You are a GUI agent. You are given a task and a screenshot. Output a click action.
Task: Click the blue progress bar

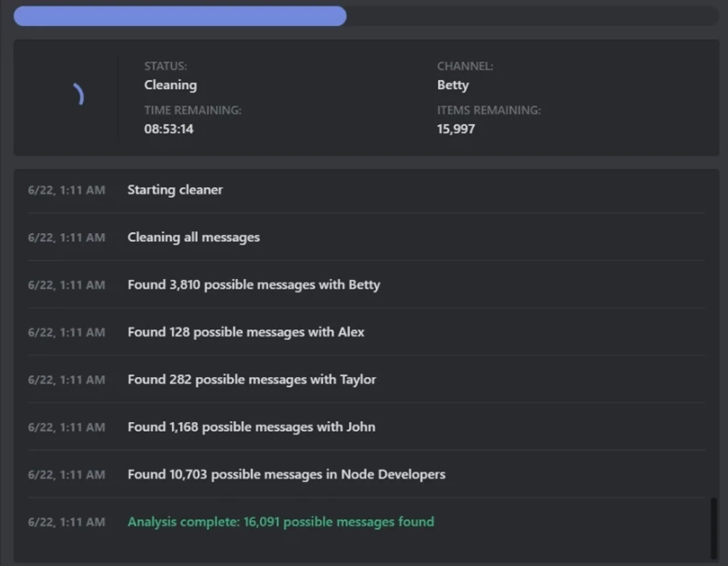[x=180, y=16]
